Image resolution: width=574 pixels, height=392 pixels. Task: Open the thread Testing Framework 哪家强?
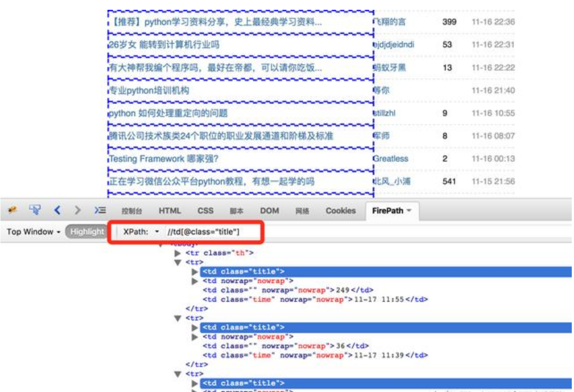(163, 158)
